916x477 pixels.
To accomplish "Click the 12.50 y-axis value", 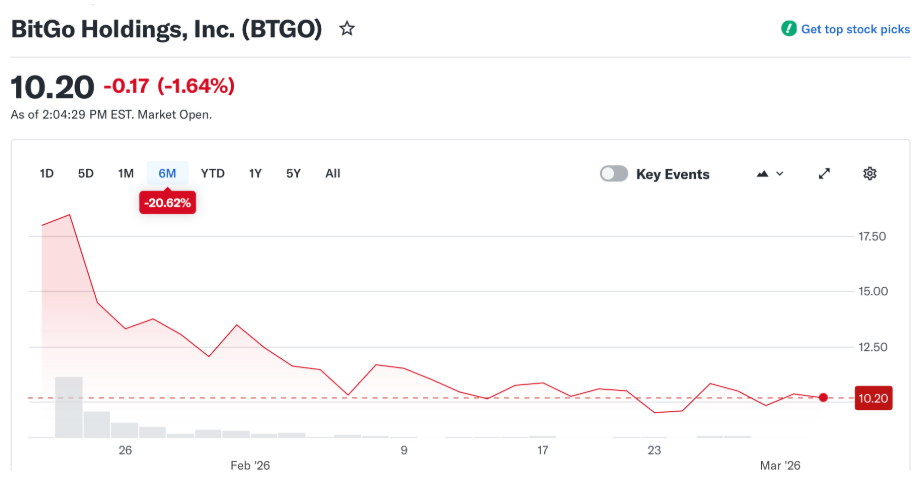I will click(872, 347).
